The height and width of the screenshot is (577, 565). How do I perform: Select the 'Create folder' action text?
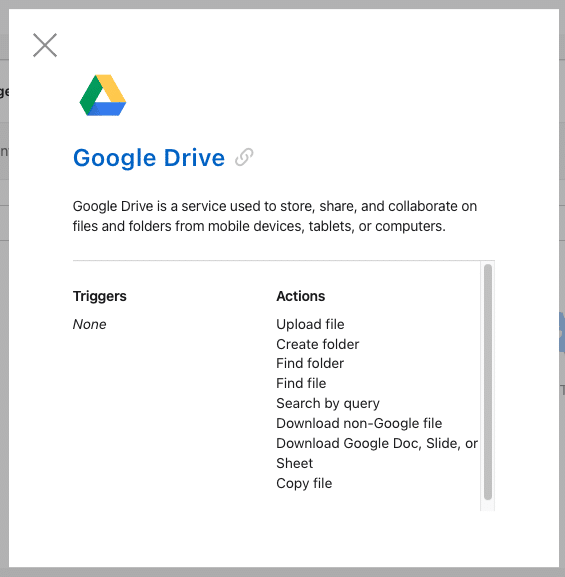coord(318,344)
